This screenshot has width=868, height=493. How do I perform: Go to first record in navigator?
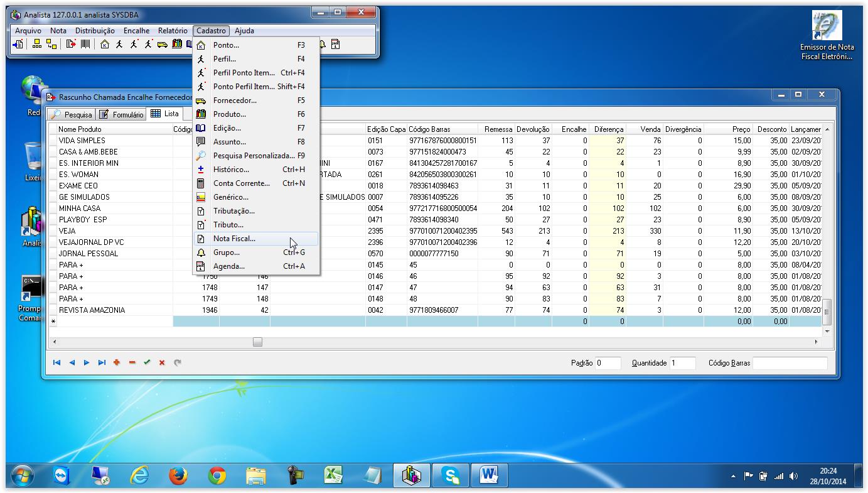(x=56, y=362)
